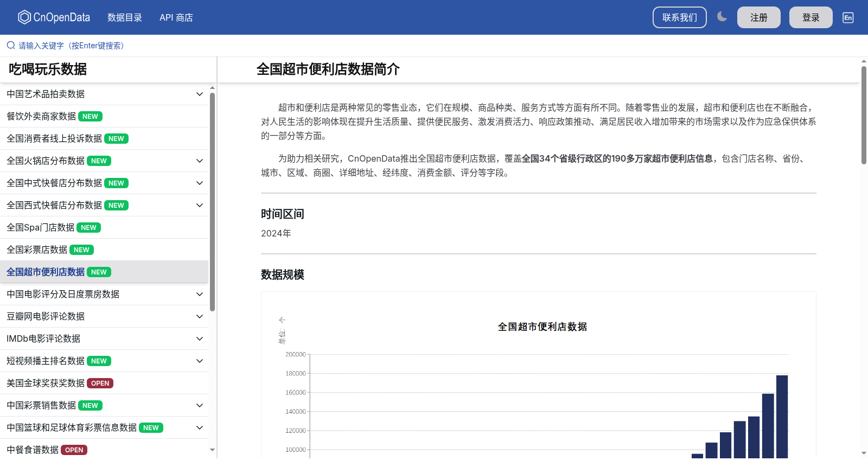The width and height of the screenshot is (868, 467).
Task: Expand the 全国火锅店分布数据 chevron
Action: point(200,161)
